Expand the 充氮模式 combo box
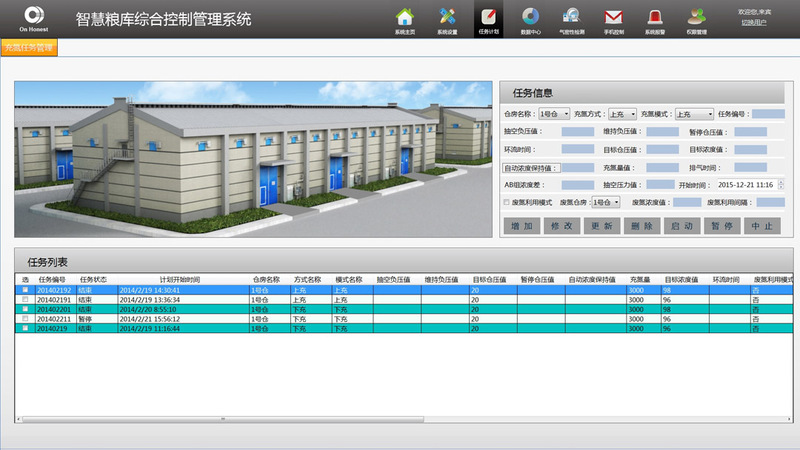 (694, 114)
